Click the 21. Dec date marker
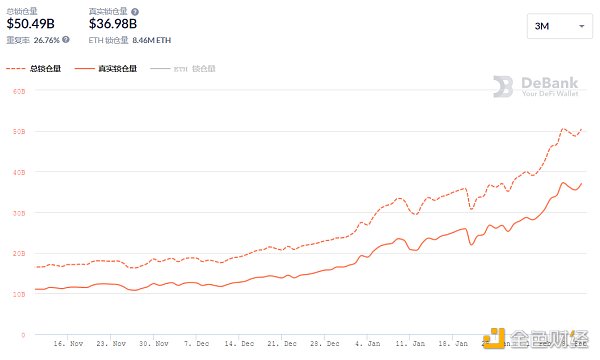The image size is (600, 360). pyautogui.click(x=282, y=344)
